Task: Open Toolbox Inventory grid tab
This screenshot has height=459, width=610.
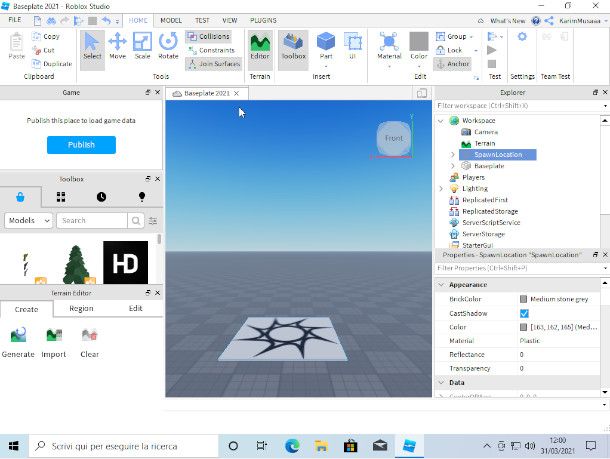Action: tap(61, 197)
